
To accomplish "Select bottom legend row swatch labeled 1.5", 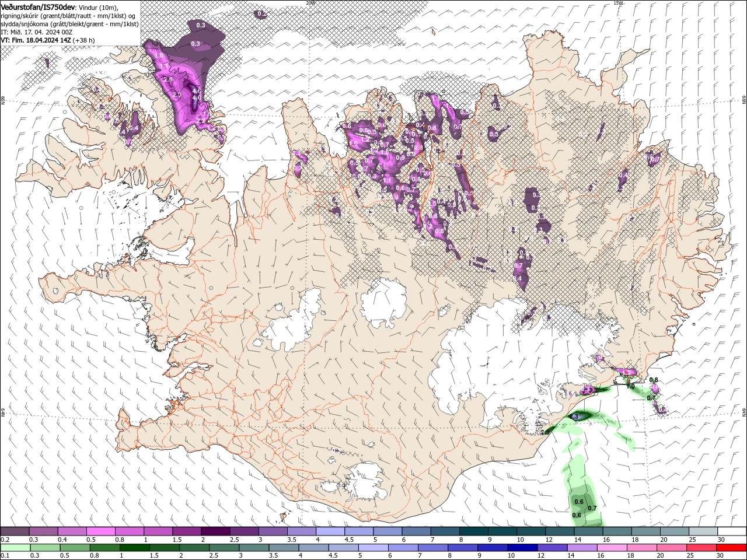I will pyautogui.click(x=165, y=548).
